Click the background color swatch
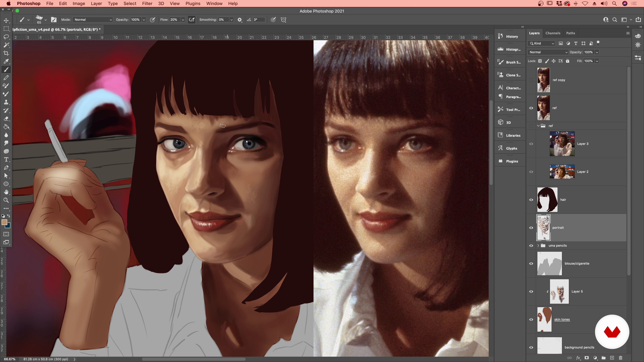 point(9,226)
